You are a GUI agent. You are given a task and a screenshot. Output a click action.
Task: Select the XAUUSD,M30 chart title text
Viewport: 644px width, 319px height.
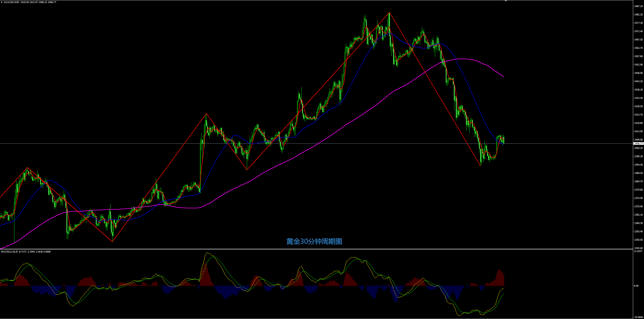coord(11,2)
